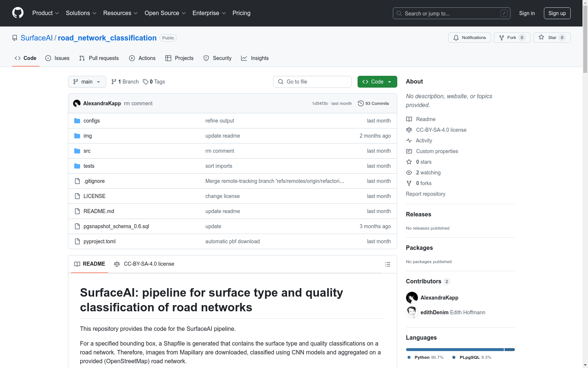This screenshot has height=368, width=588.
Task: Open edithDenim contributor avatar
Action: click(x=412, y=312)
